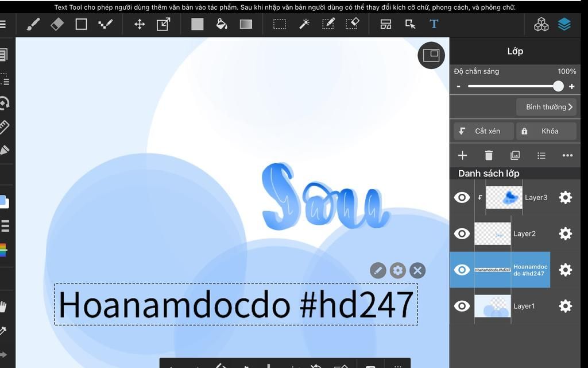This screenshot has width=588, height=368.
Task: Click the Layer3 name label
Action: click(536, 198)
